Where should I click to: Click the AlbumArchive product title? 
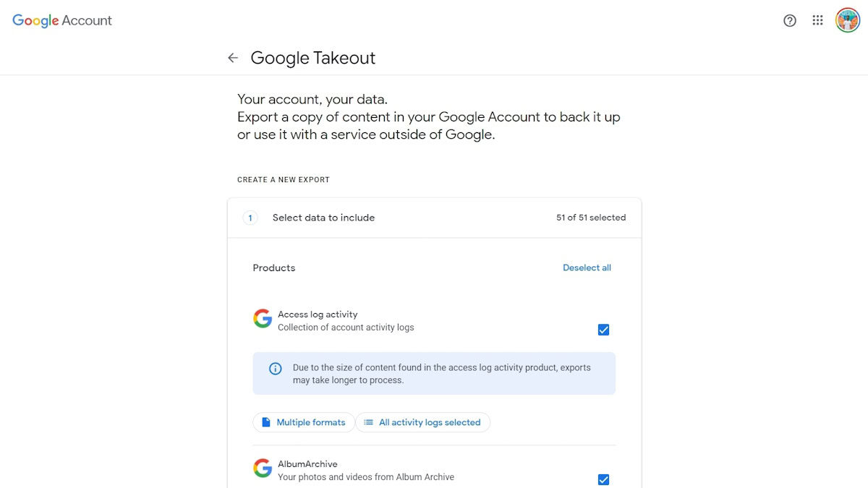(307, 464)
